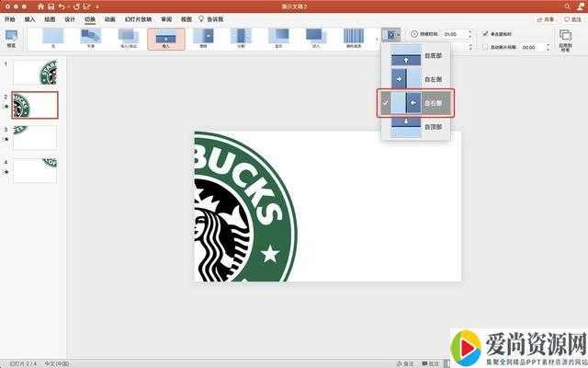Select the 平滑 morph transition effect
588x368 pixels.
[91, 37]
